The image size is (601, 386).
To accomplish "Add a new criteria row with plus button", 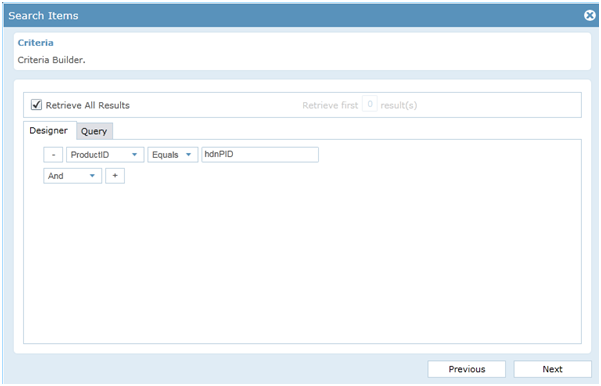I will tap(115, 176).
